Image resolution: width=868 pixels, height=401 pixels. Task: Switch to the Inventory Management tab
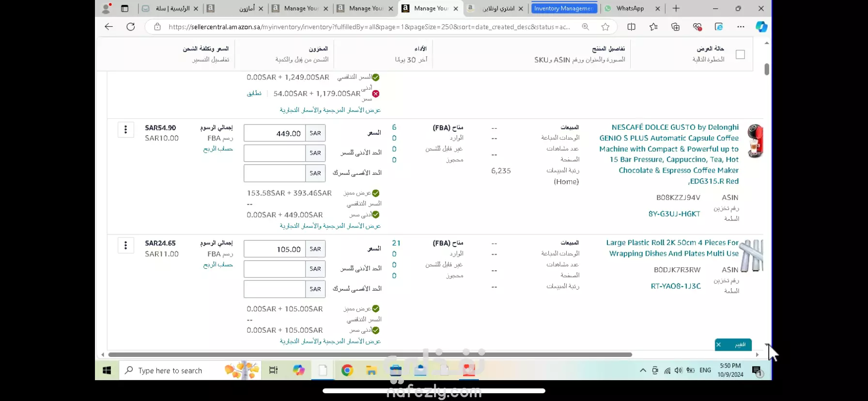click(x=564, y=8)
